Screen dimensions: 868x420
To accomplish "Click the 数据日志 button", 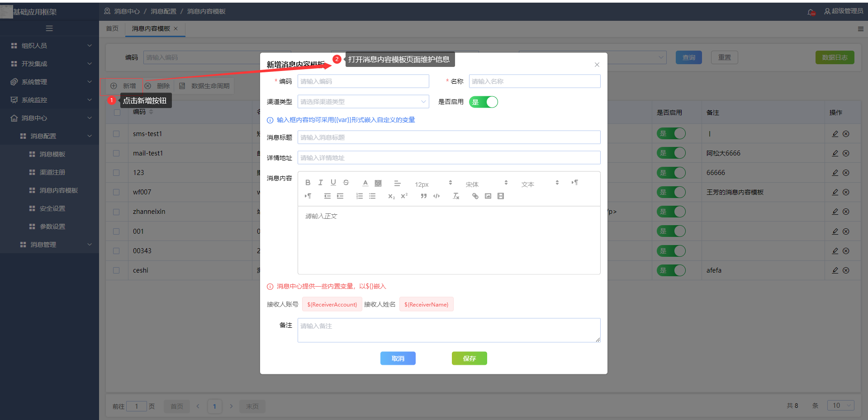I will [835, 57].
